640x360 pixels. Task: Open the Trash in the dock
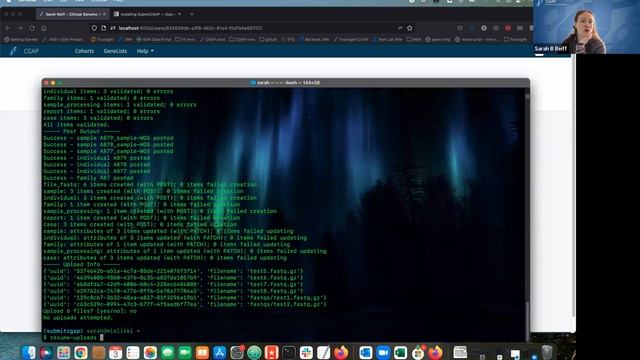coord(547,352)
